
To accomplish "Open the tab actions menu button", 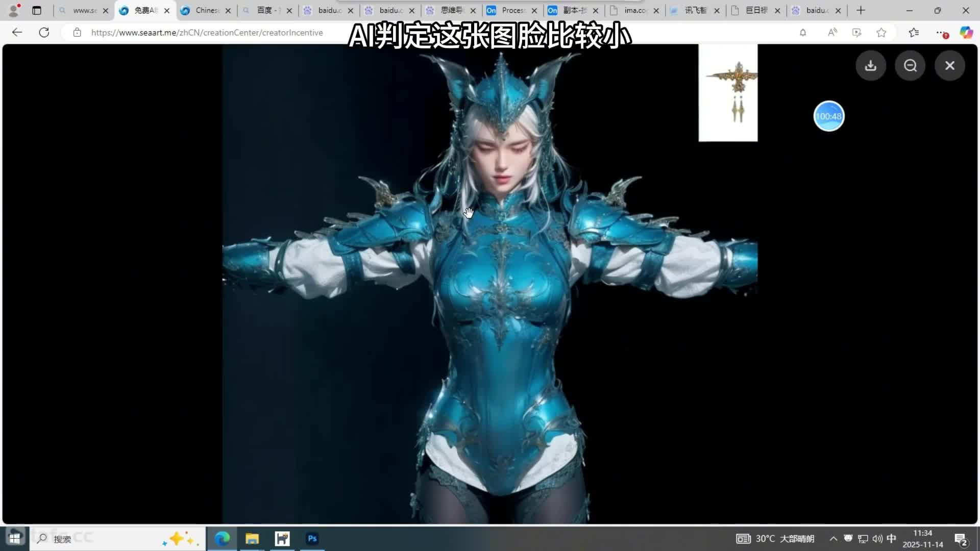I will 37,10.
